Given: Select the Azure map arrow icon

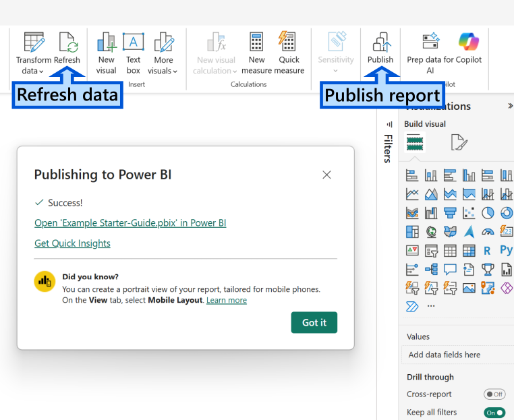Looking at the screenshot, I should pos(469,232).
